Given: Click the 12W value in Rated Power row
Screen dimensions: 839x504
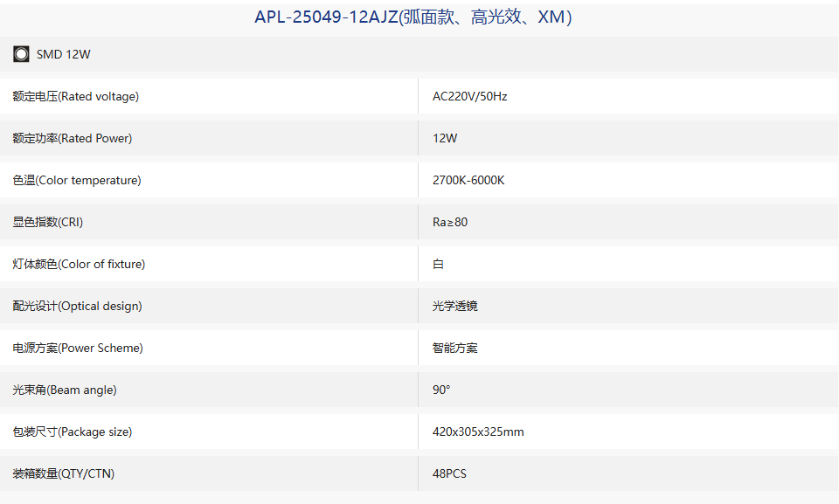Looking at the screenshot, I should coord(445,138).
